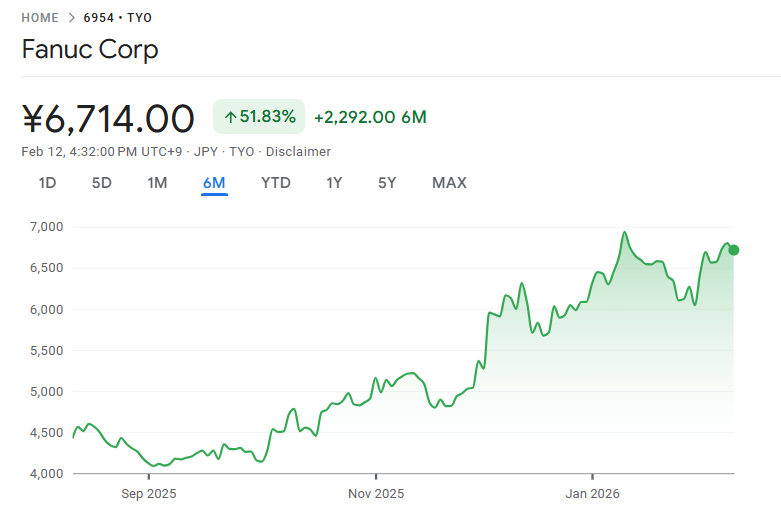The height and width of the screenshot is (518, 781).
Task: Click the Nov 2025 axis marker
Action: click(x=376, y=493)
